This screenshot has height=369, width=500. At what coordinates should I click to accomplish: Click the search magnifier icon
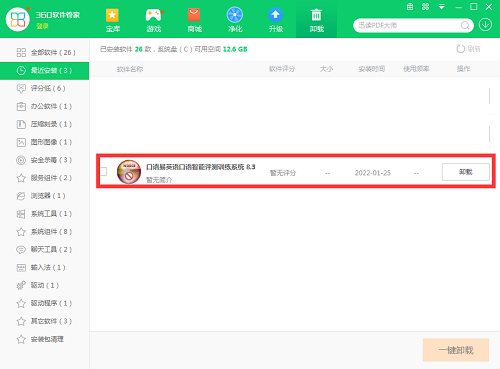point(465,25)
